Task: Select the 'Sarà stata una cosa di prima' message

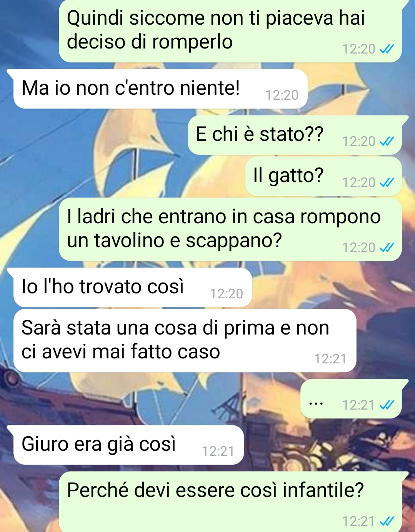Action: pyautogui.click(x=185, y=341)
